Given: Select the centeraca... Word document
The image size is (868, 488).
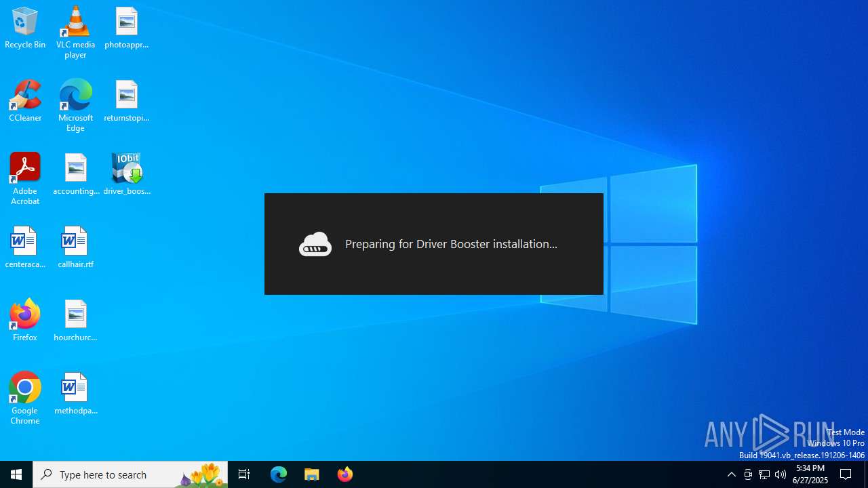Looking at the screenshot, I should 25,248.
